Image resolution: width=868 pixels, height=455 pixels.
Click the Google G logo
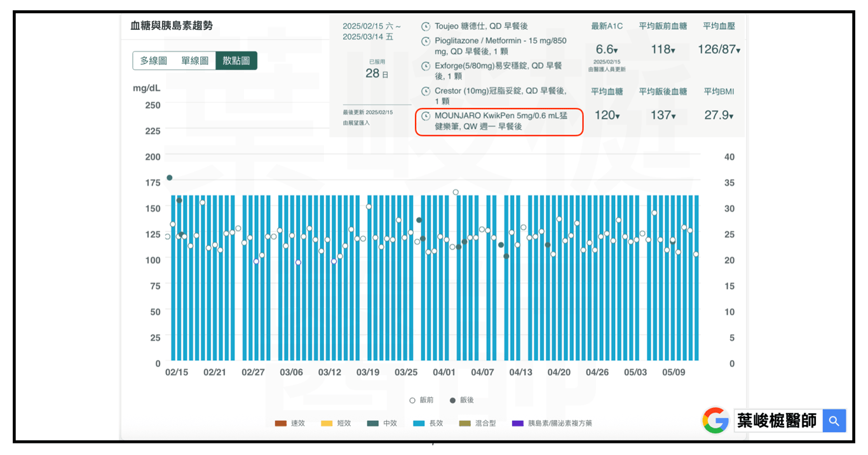[x=715, y=421]
